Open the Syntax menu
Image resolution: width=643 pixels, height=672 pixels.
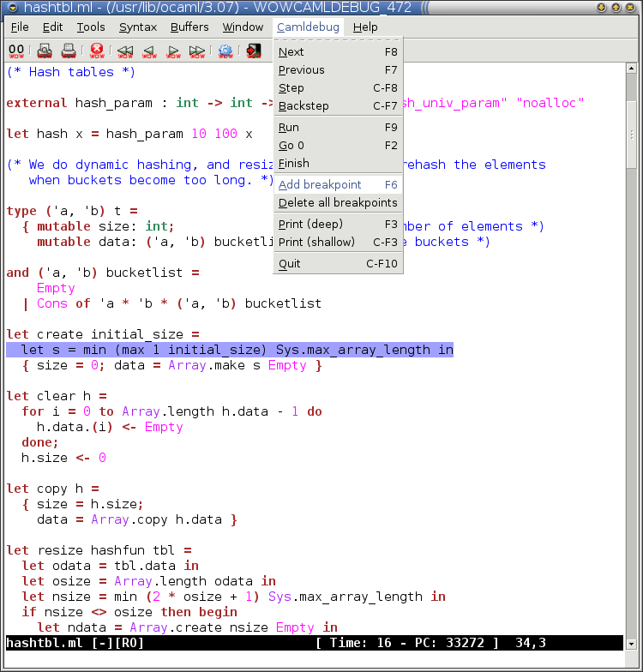[137, 27]
